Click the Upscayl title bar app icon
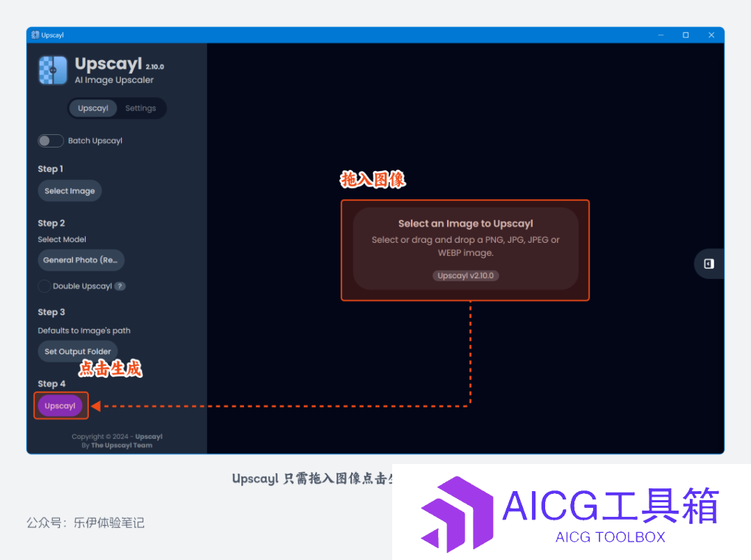This screenshot has height=560, width=751. point(35,35)
